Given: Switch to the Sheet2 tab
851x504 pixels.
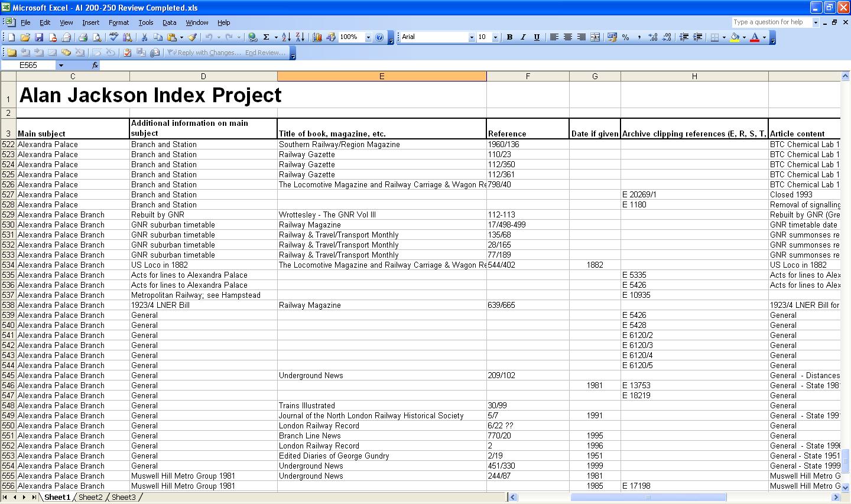Looking at the screenshot, I should pos(90,497).
